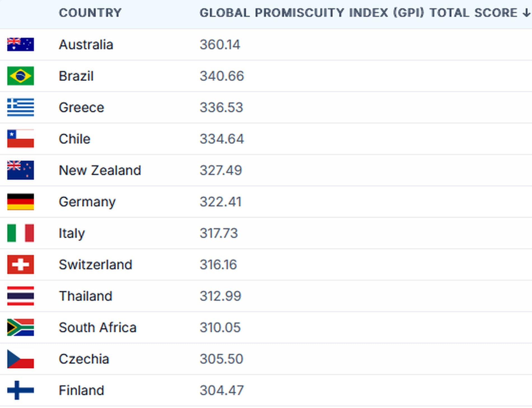Click the New Zealand flag icon
The width and height of the screenshot is (532, 408).
point(20,170)
